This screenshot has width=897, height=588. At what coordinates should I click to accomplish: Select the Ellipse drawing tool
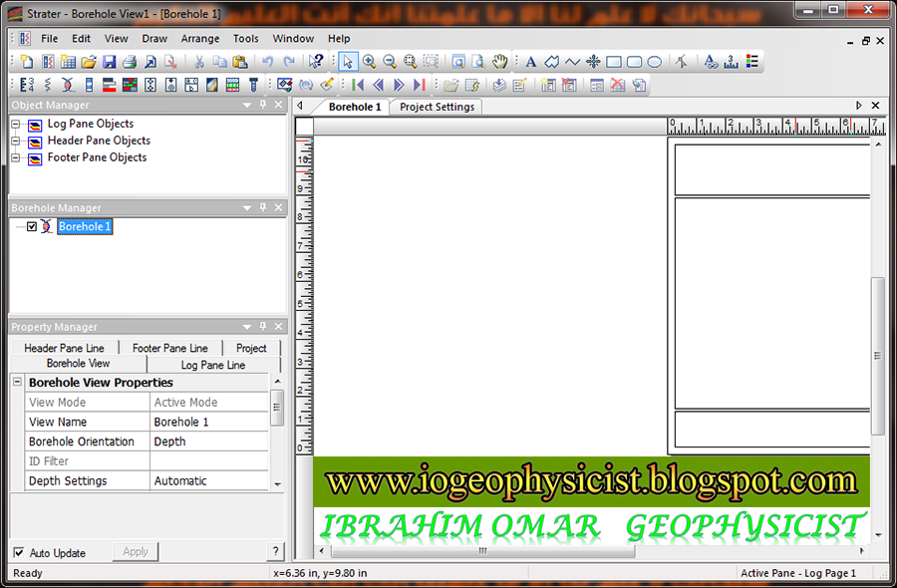(x=654, y=61)
